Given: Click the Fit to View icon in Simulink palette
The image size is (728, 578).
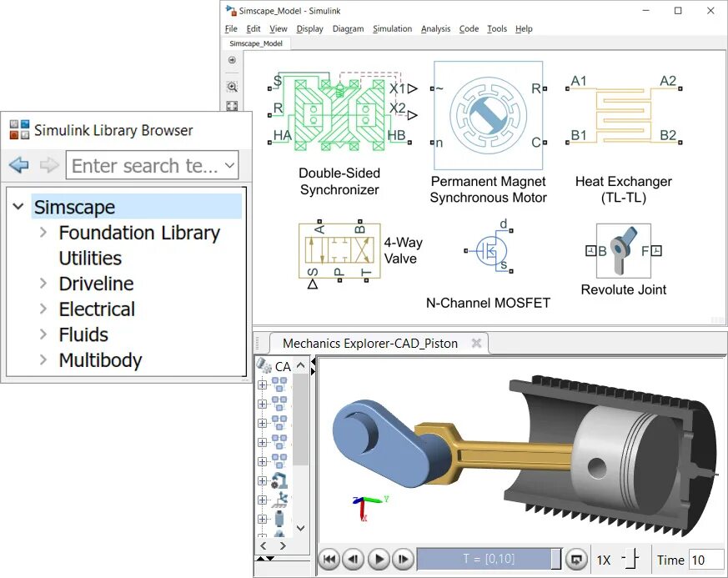Looking at the screenshot, I should pos(232,106).
